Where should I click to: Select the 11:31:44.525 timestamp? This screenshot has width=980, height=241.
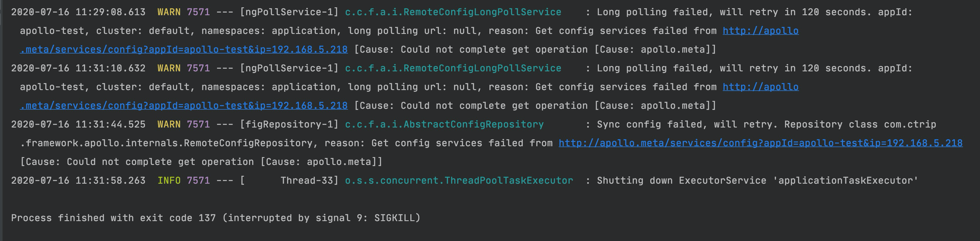pyautogui.click(x=78, y=125)
